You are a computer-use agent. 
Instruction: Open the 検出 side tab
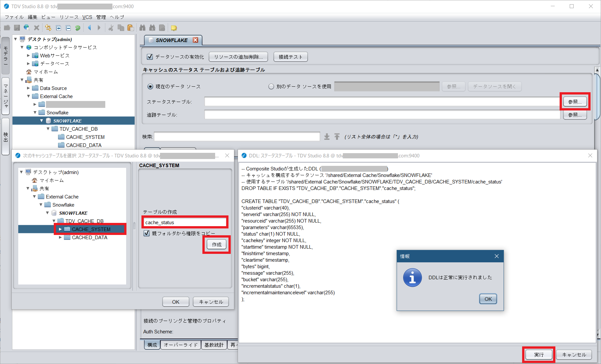[x=6, y=137]
